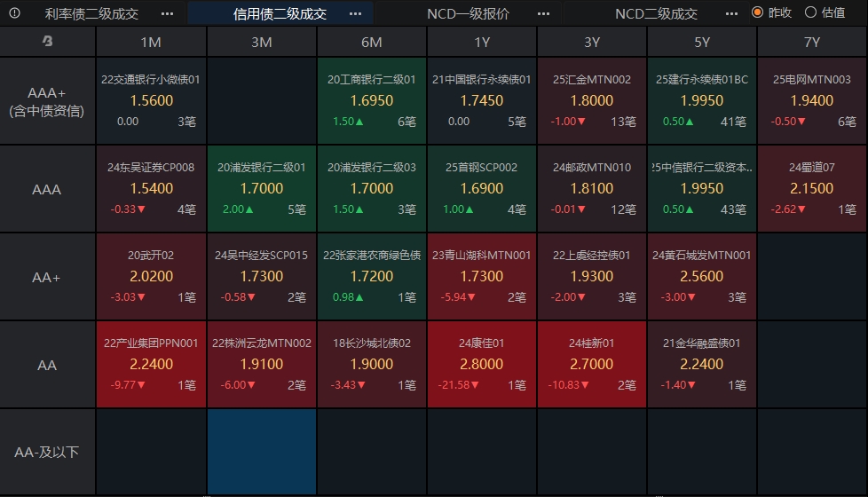Open the 20武开02 cell
This screenshot has height=497, width=868.
[x=151, y=277]
